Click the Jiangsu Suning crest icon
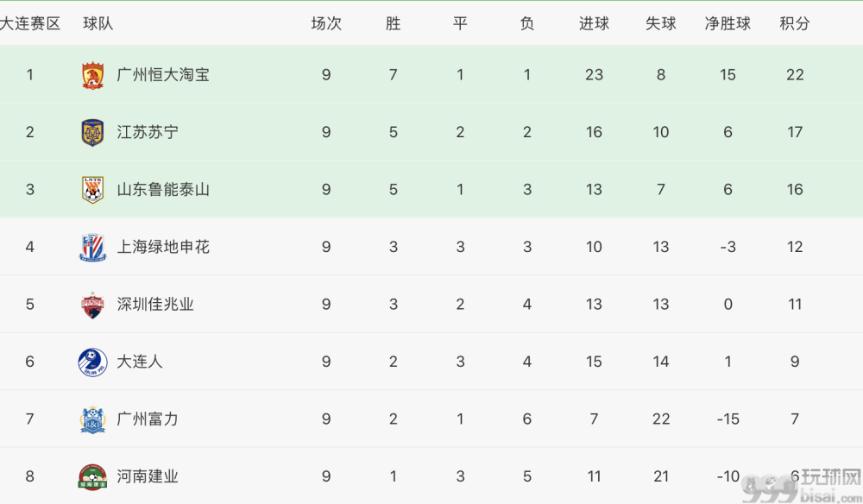This screenshot has width=863, height=504. point(92,133)
